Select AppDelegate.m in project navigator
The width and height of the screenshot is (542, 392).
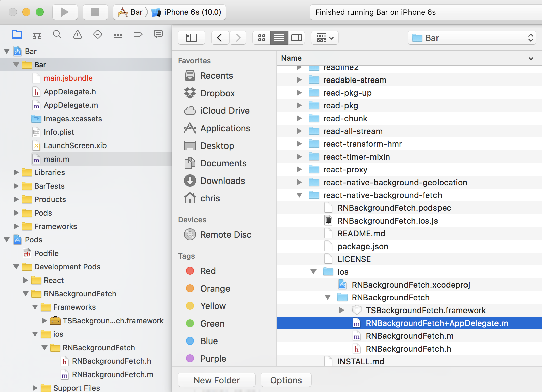coord(71,105)
